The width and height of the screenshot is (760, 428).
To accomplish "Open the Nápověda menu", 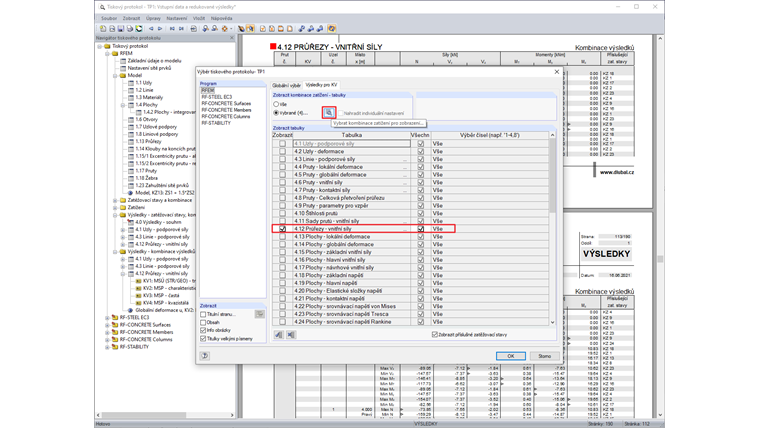I will [222, 18].
